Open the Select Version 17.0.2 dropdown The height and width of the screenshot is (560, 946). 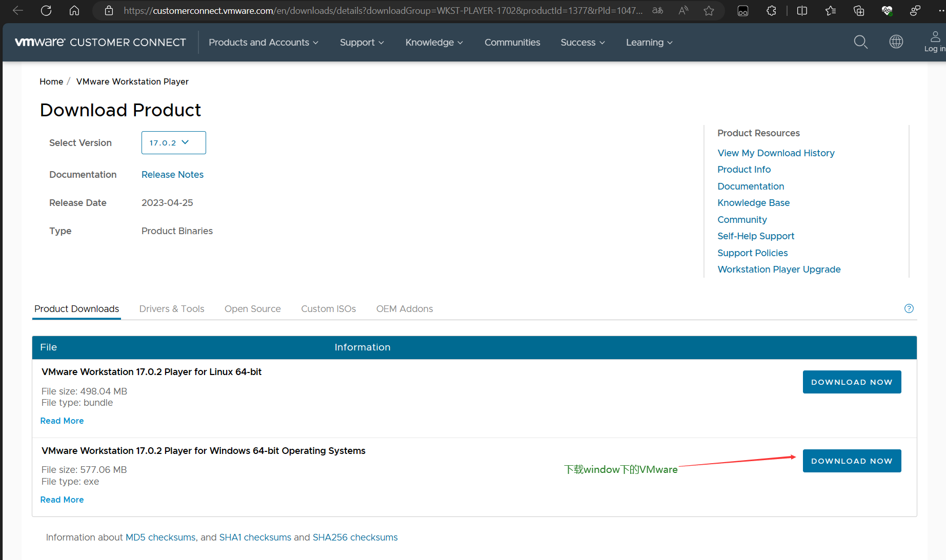[173, 143]
